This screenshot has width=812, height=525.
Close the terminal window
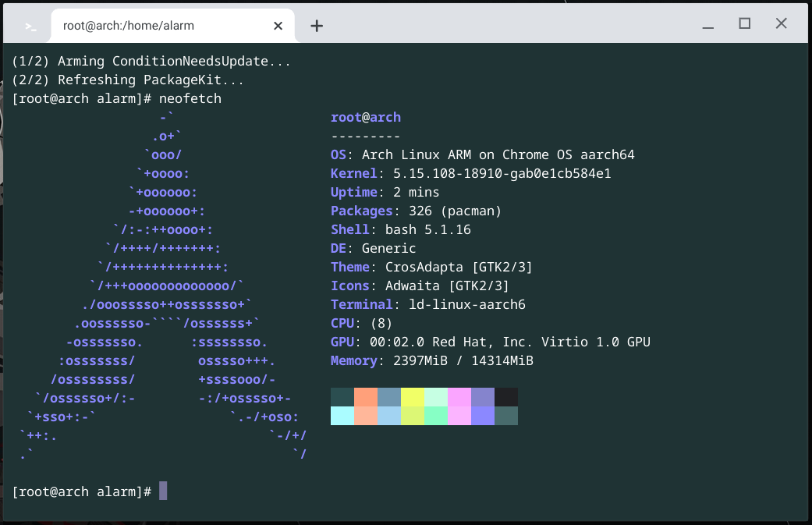pos(782,23)
